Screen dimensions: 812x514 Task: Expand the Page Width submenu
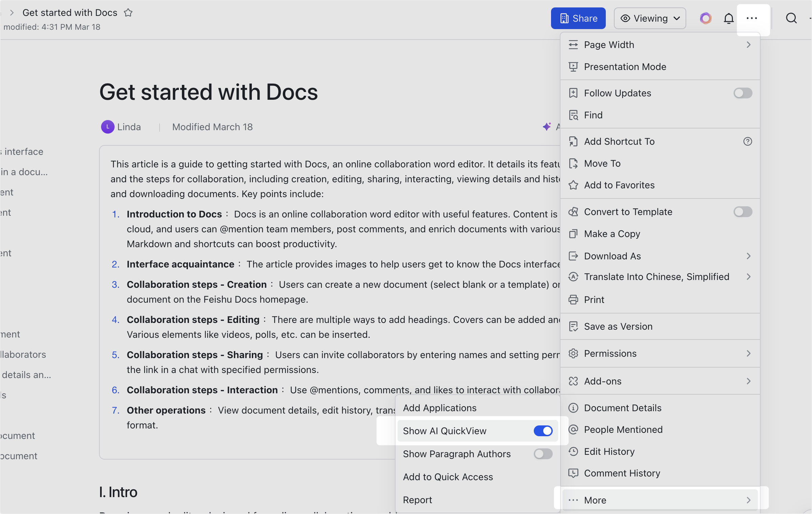tap(660, 45)
